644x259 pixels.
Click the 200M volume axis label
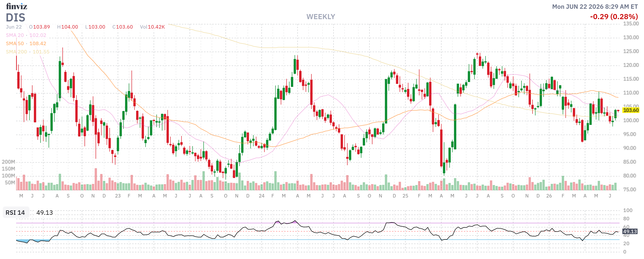(x=9, y=162)
